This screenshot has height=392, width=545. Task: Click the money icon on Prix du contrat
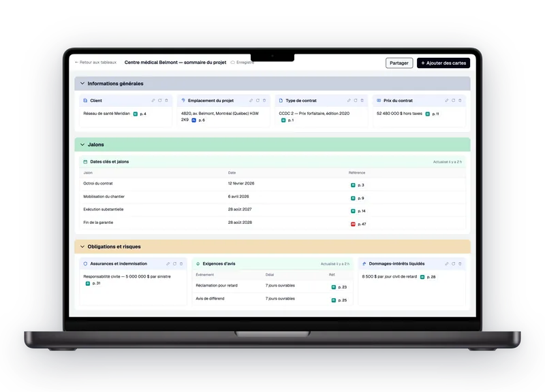(379, 100)
